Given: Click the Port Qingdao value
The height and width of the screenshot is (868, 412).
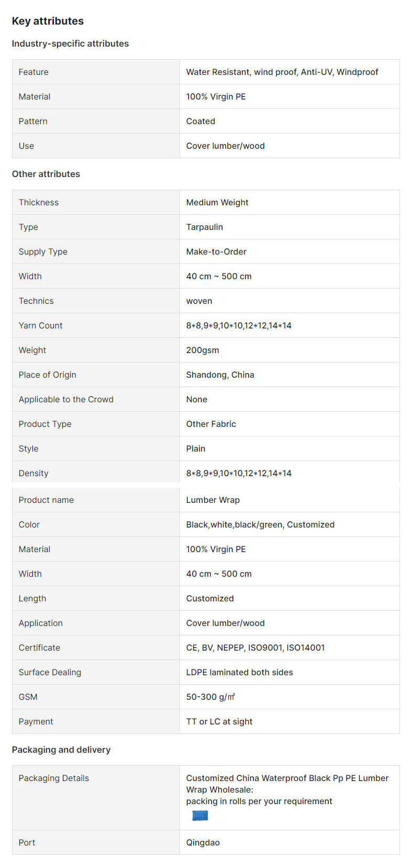Looking at the screenshot, I should coord(203,842).
